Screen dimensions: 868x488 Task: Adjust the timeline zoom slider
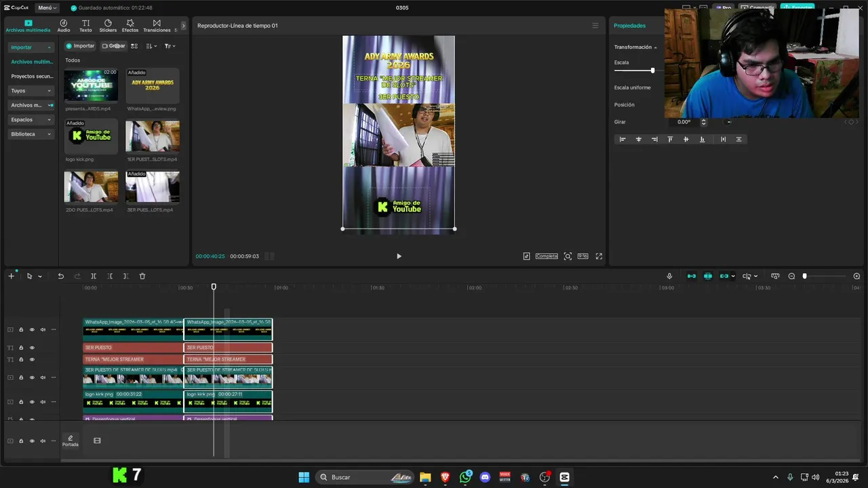[x=805, y=277]
